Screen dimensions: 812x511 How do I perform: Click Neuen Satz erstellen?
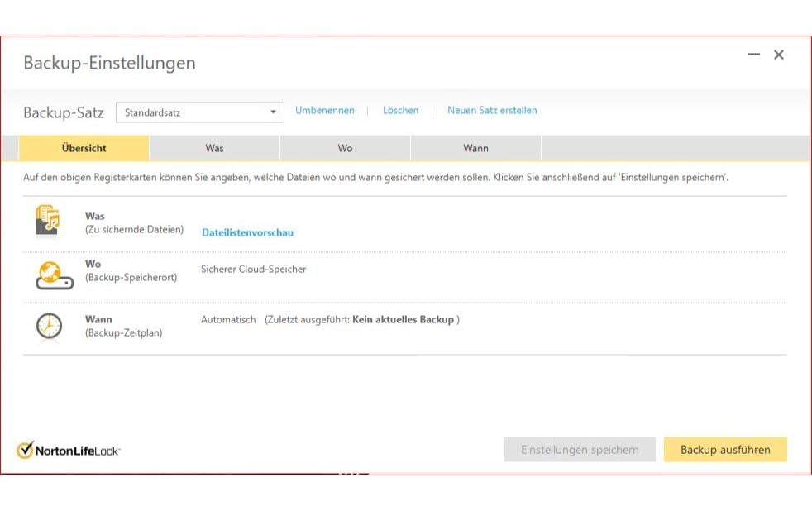coord(492,110)
